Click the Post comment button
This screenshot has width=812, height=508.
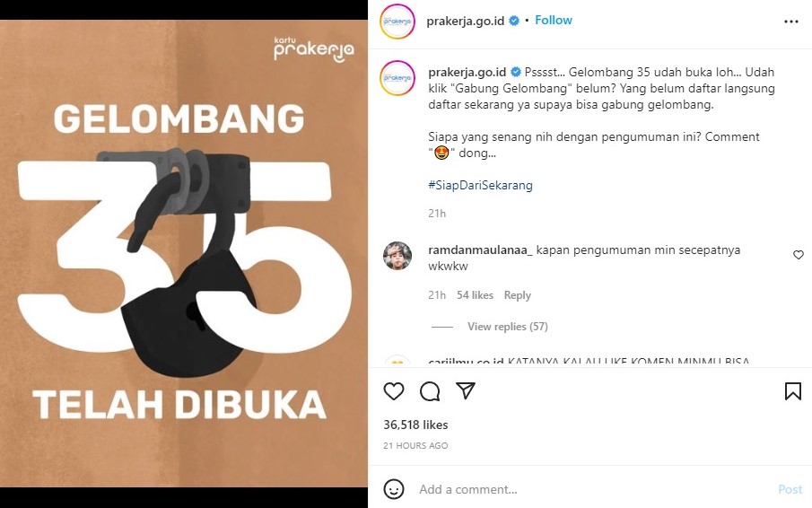[790, 489]
